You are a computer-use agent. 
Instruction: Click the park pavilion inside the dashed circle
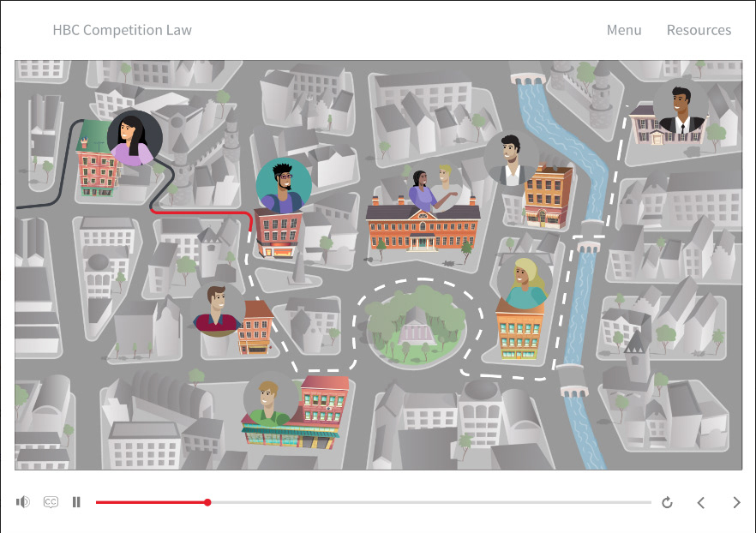416,326
